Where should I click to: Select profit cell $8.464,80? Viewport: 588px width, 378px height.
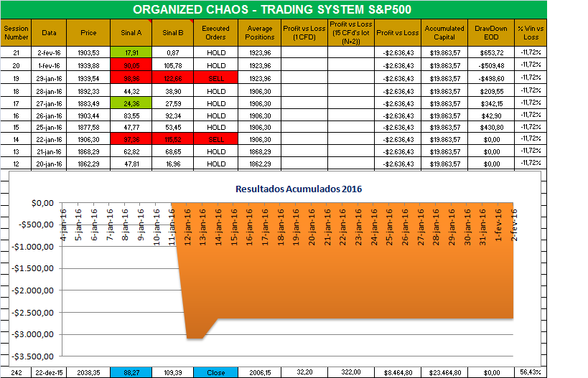398,372
